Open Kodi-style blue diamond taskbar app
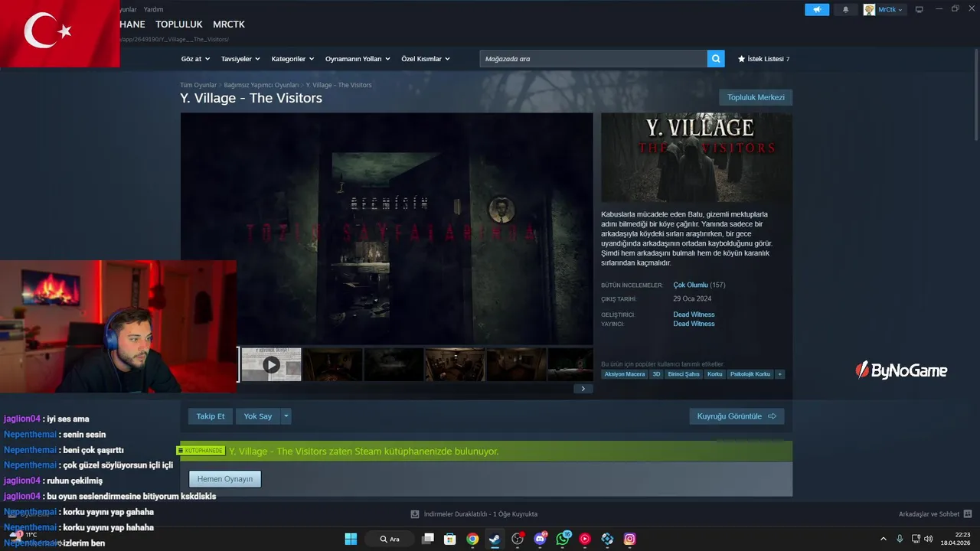This screenshot has width=980, height=551. point(607,539)
